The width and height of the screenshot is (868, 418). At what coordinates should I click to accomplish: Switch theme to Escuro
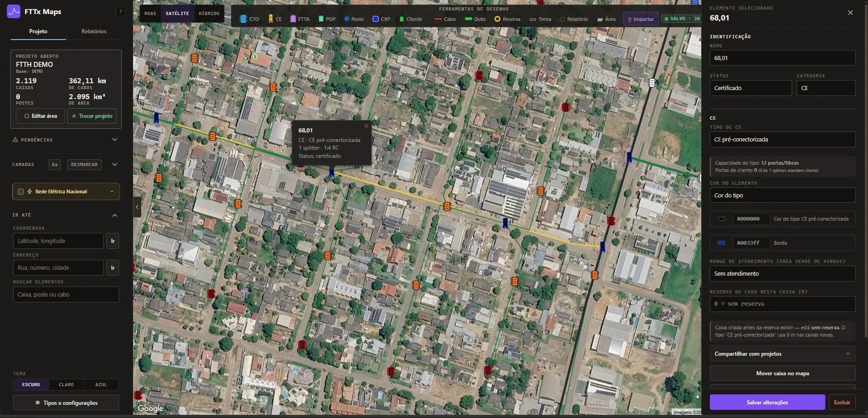(31, 385)
